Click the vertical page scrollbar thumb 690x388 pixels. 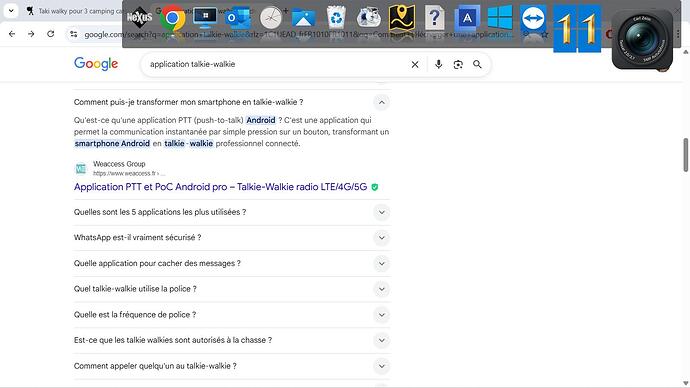point(686,155)
